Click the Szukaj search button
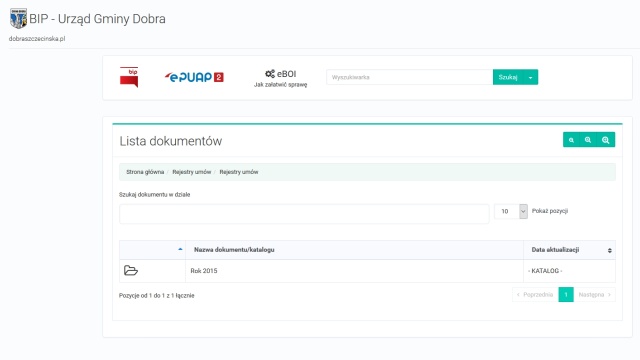640x360 pixels. [x=508, y=77]
